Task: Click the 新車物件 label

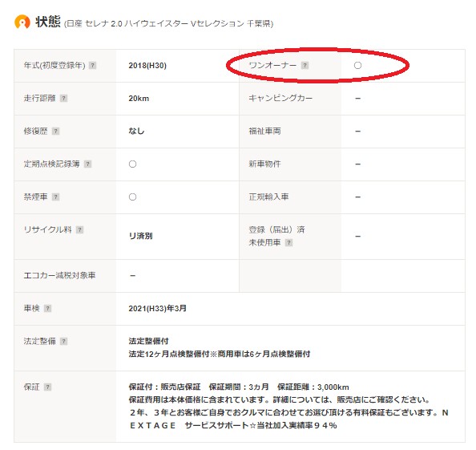Action: 264,164
